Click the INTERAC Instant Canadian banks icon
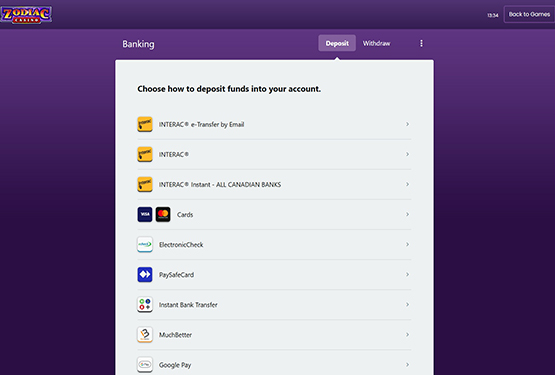The image size is (555, 375). click(145, 184)
